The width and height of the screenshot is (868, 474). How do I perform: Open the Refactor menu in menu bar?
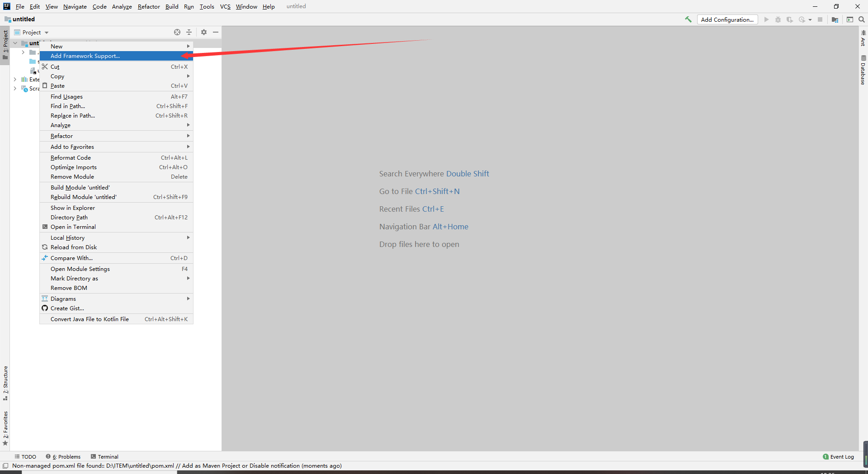point(149,6)
